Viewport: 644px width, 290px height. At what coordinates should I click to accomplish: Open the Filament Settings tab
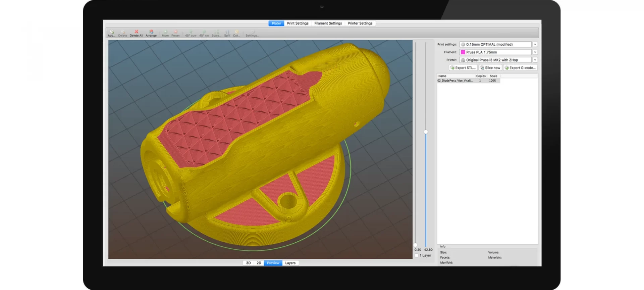(x=328, y=23)
